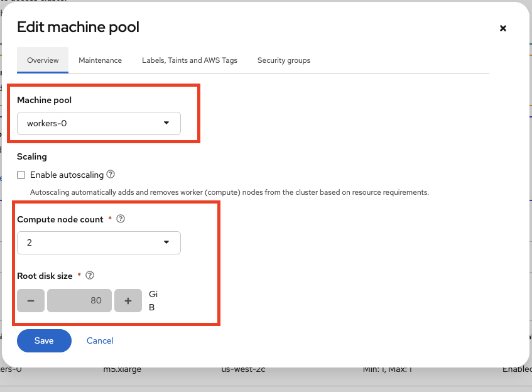The width and height of the screenshot is (532, 392).
Task: Close the Edit machine pool dialog
Action: point(503,28)
